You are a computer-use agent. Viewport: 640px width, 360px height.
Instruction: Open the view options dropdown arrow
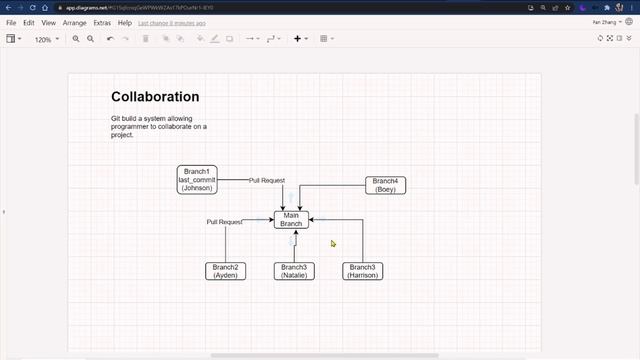coord(19,39)
